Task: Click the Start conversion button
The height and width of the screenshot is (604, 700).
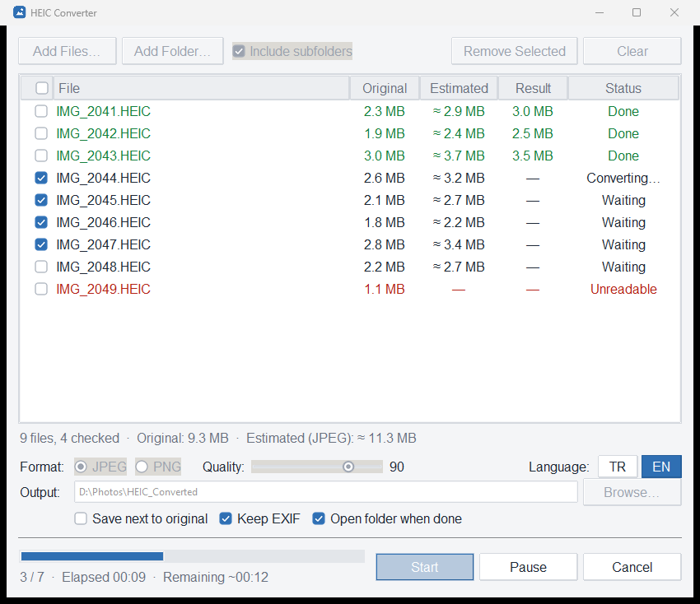Action: coord(425,567)
